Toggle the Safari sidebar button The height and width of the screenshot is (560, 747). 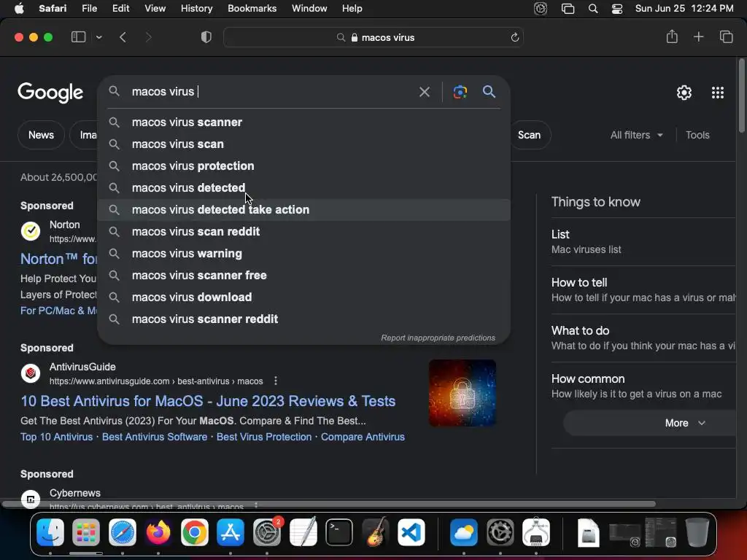[78, 37]
